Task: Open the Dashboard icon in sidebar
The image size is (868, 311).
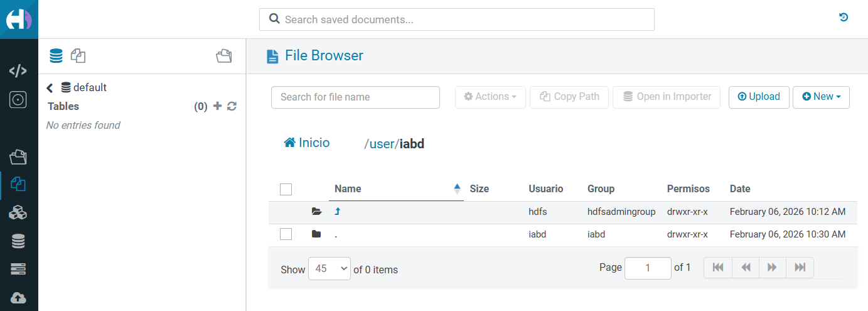Action: [x=18, y=99]
